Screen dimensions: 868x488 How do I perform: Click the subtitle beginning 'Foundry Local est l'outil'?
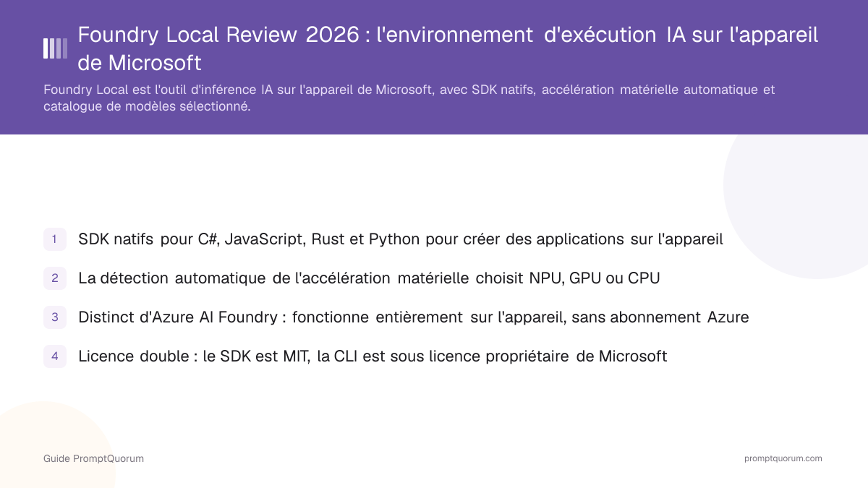tap(409, 98)
